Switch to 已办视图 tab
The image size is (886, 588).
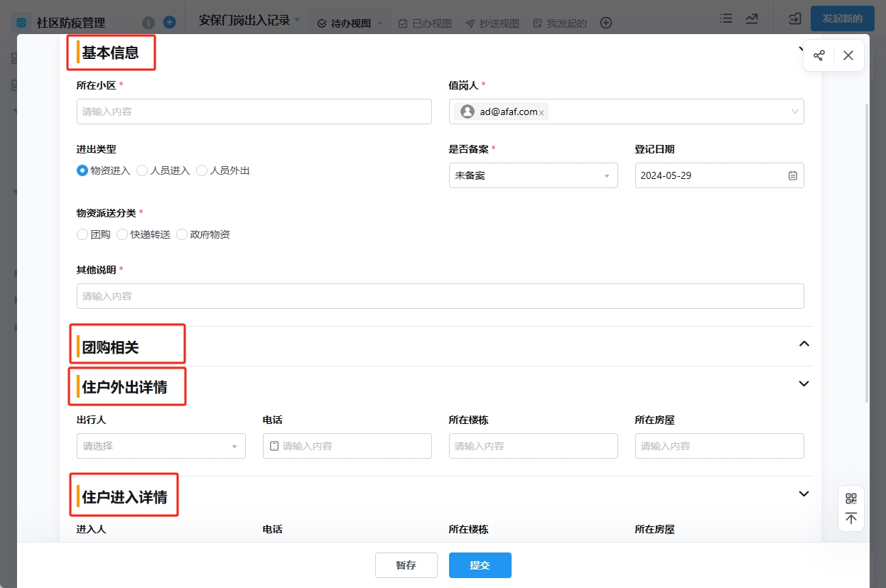(x=425, y=23)
